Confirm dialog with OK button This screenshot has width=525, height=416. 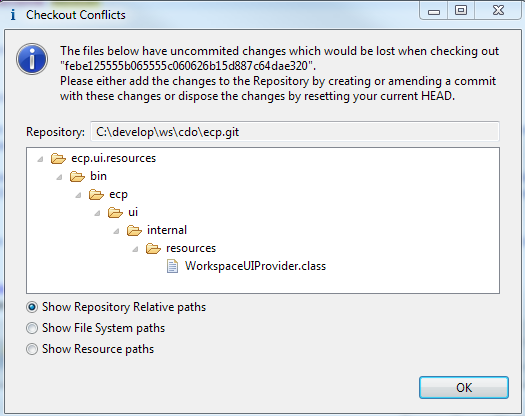pyautogui.click(x=464, y=388)
